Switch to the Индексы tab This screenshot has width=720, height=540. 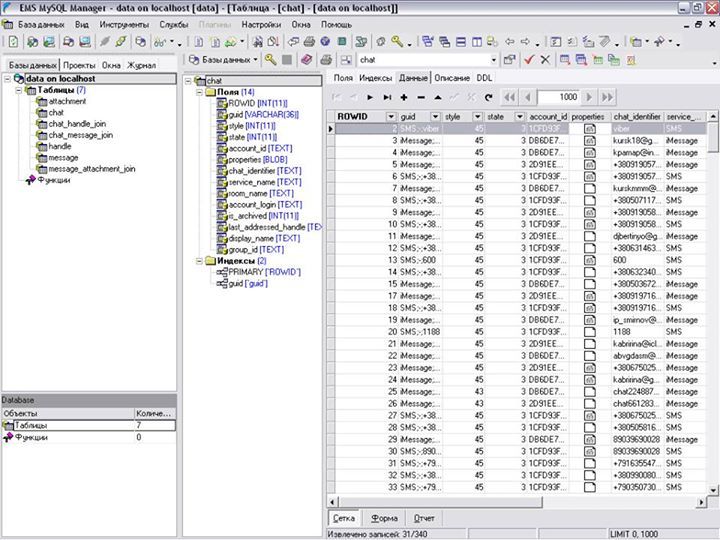tap(375, 77)
